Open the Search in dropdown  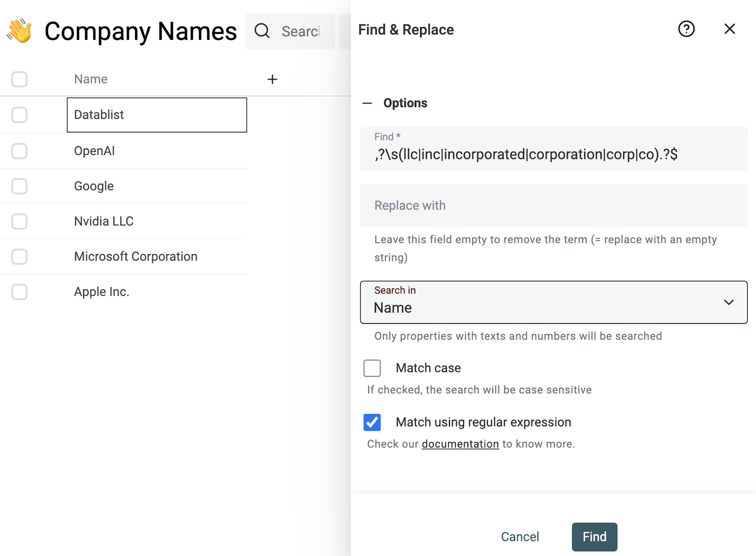(553, 303)
